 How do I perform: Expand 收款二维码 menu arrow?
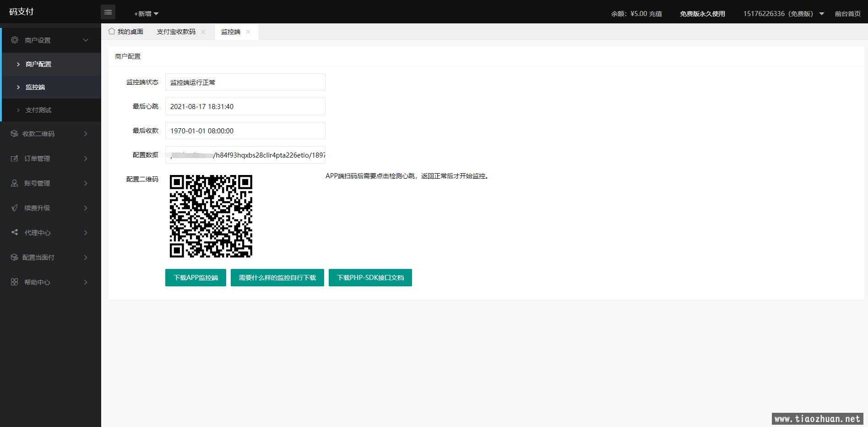pyautogui.click(x=86, y=134)
